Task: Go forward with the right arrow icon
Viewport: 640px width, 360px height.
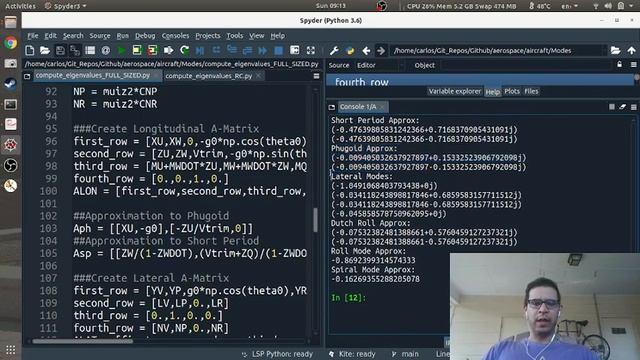Action: pos(381,51)
